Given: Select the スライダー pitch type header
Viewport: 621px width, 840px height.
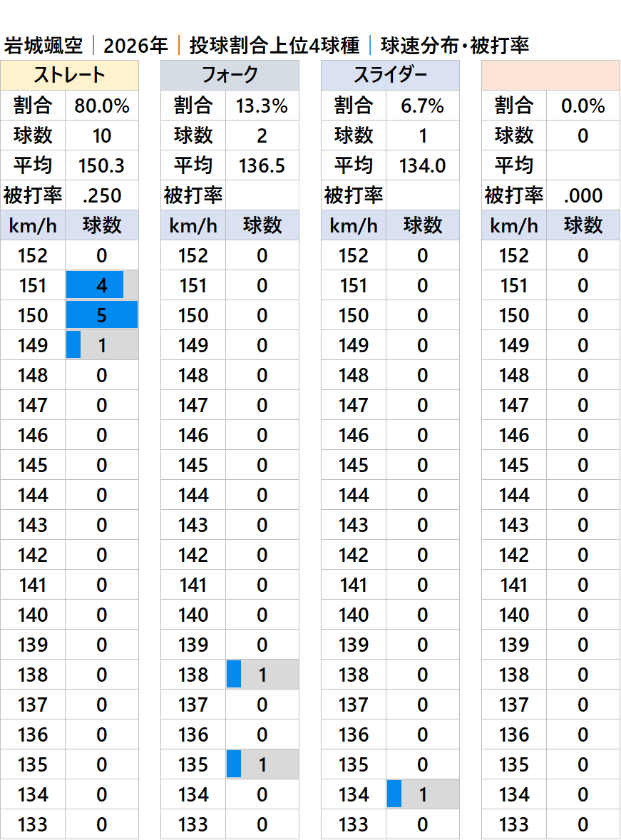Looking at the screenshot, I should click(x=390, y=75).
